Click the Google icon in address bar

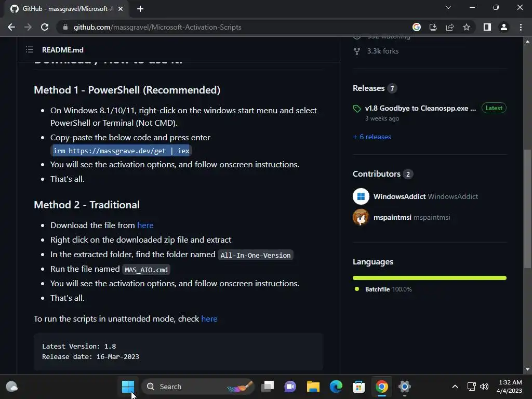pos(416,27)
